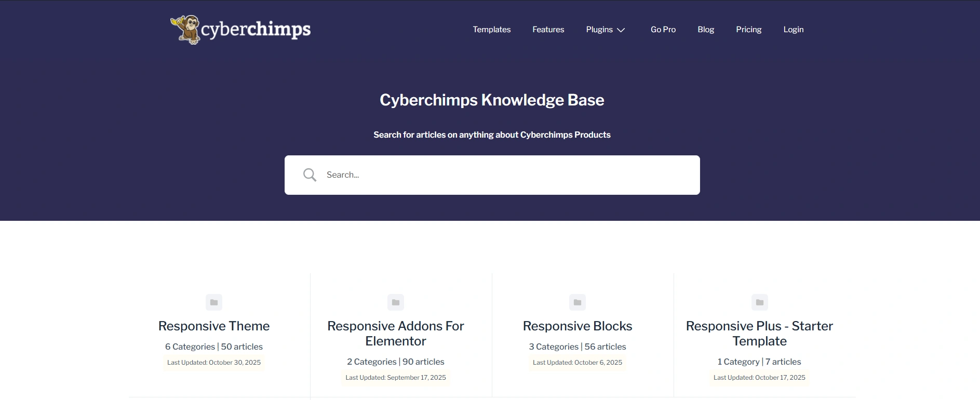
Task: Open the Templates menu item
Action: 492,30
